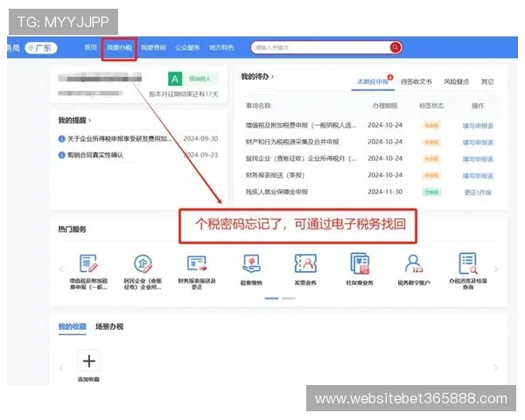The width and height of the screenshot is (525, 420).
Task: Go to next 我的收藏 page arrow
Action: coord(495,367)
